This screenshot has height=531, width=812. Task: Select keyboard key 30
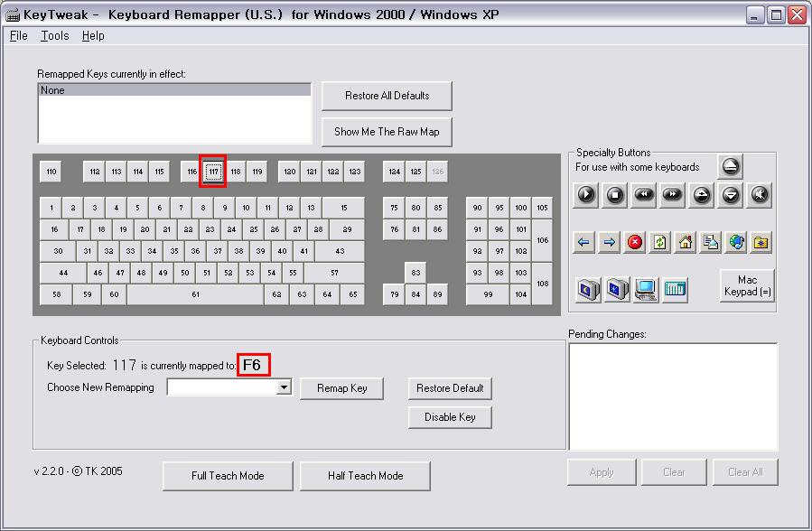pos(58,251)
